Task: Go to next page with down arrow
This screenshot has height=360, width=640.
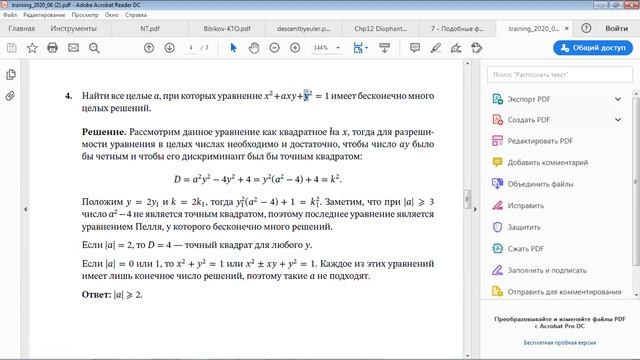Action: click(x=169, y=48)
